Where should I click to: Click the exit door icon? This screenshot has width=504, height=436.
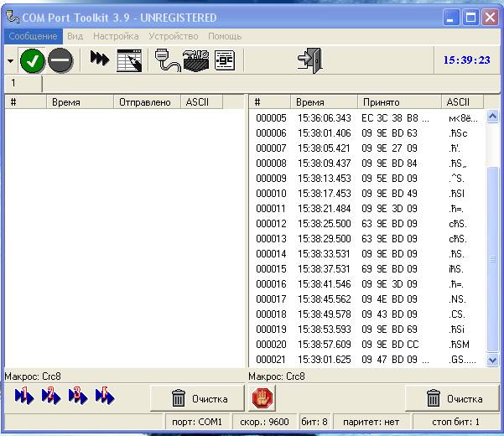point(310,60)
